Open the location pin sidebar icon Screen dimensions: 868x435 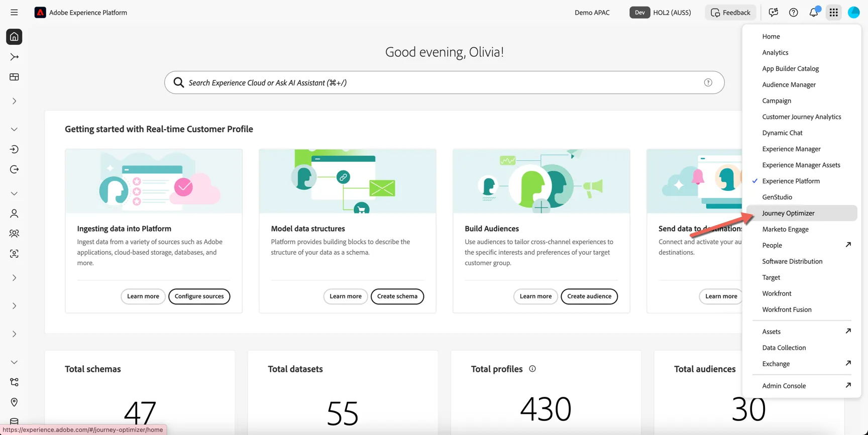tap(14, 402)
